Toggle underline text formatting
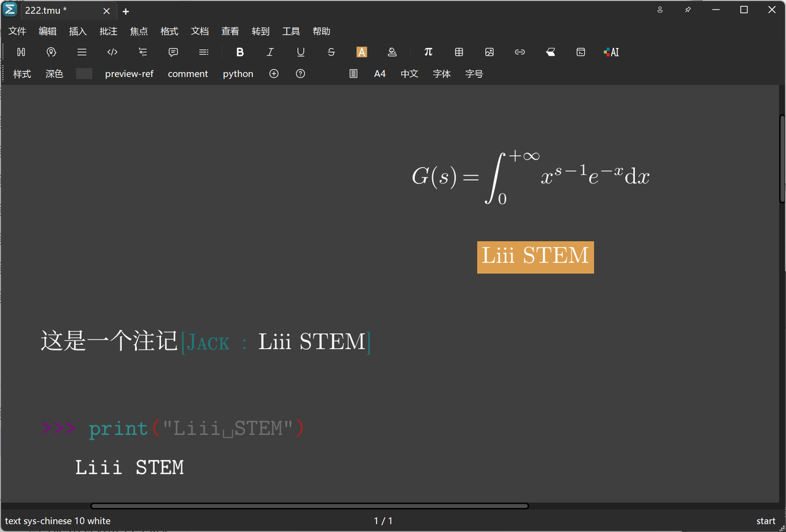Screen dimensions: 786x532 pyautogui.click(x=301, y=52)
